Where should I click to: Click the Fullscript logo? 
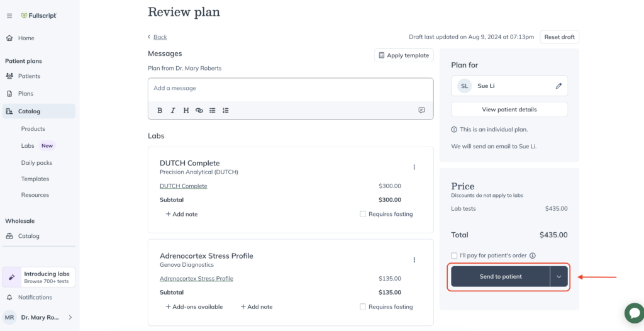(x=38, y=16)
